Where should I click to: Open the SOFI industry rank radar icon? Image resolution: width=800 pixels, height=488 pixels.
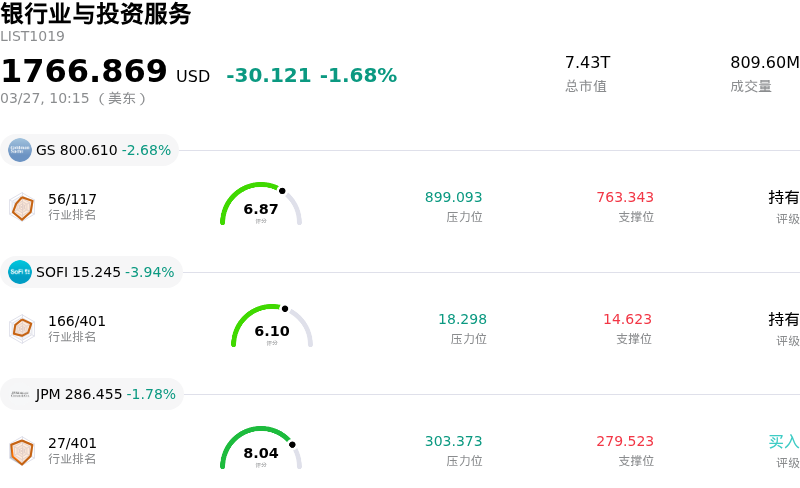pos(22,328)
